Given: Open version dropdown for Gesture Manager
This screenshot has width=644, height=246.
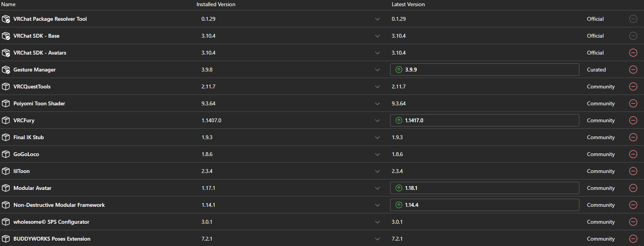Looking at the screenshot, I should [377, 70].
